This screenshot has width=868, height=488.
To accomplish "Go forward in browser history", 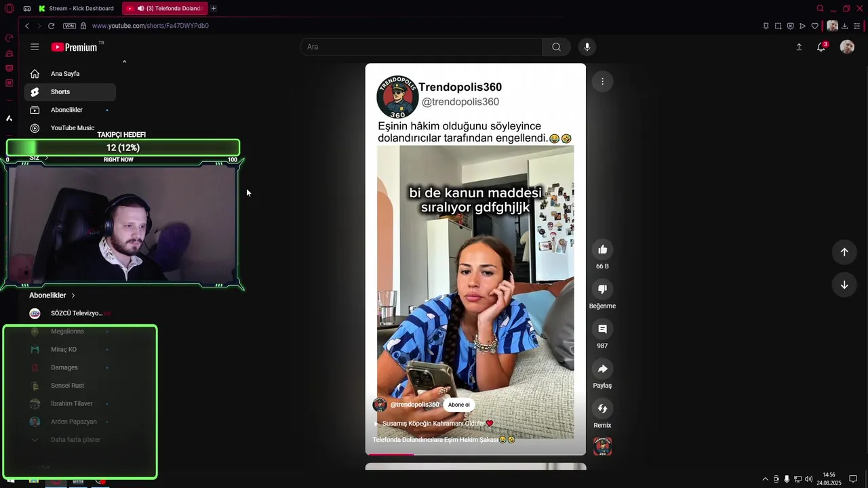I will click(39, 26).
